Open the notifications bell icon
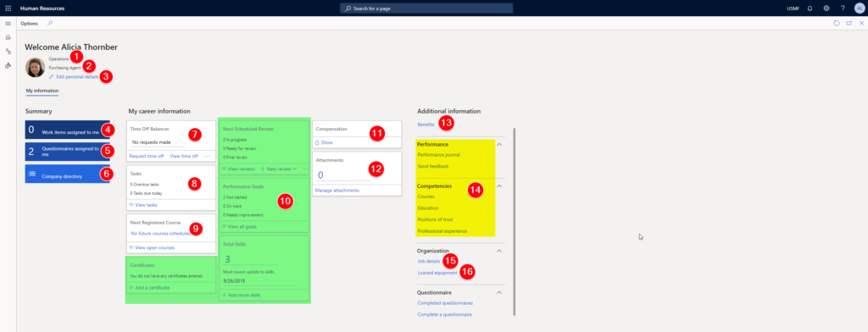 (810, 8)
